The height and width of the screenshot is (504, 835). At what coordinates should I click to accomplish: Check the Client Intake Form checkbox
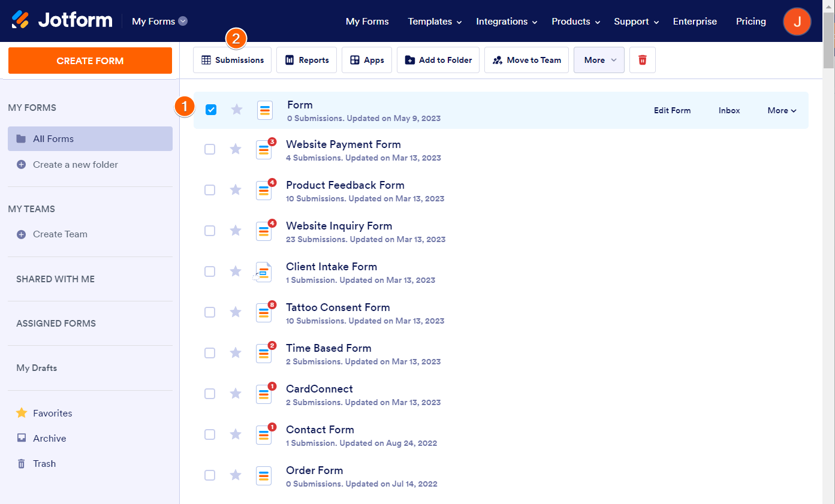[210, 271]
